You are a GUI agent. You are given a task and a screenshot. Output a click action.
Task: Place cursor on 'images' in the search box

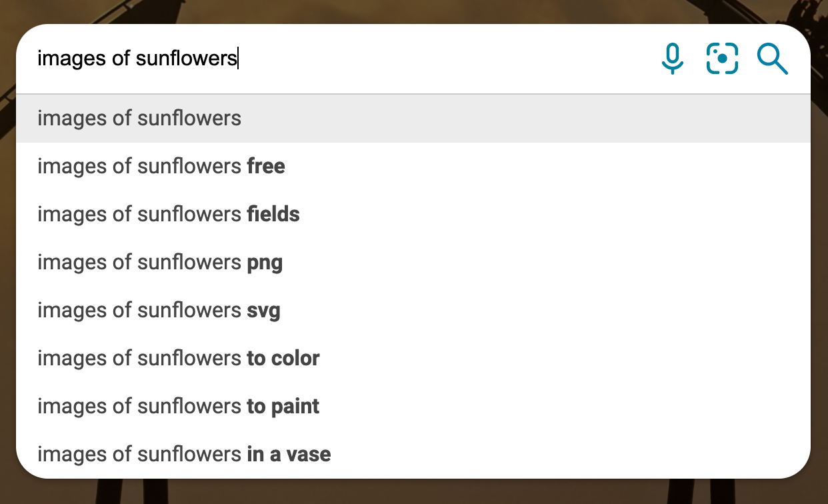(65, 59)
